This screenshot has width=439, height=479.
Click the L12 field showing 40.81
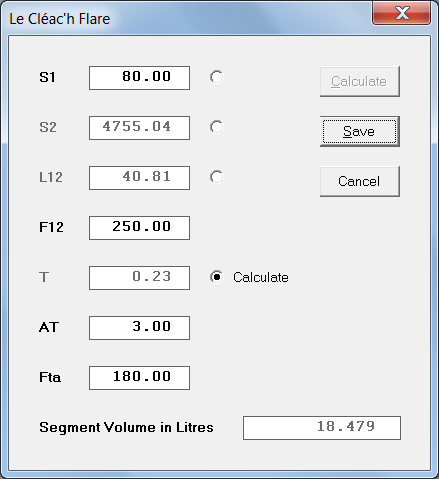139,178
